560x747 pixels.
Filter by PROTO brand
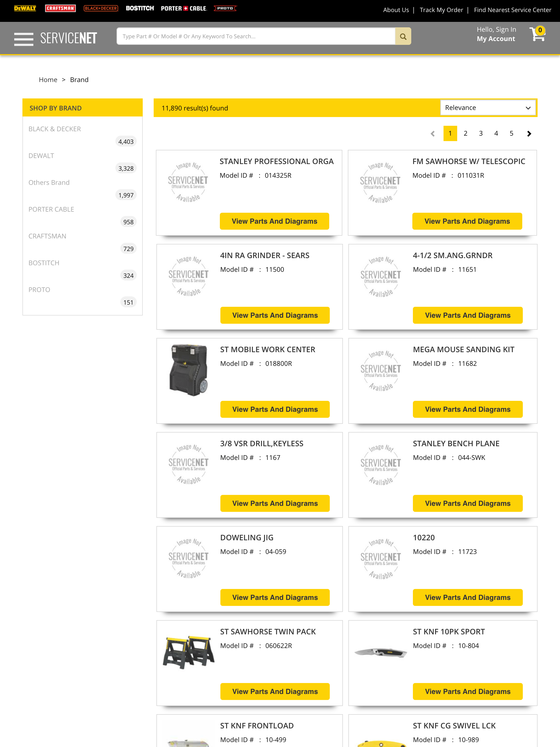pos(39,290)
